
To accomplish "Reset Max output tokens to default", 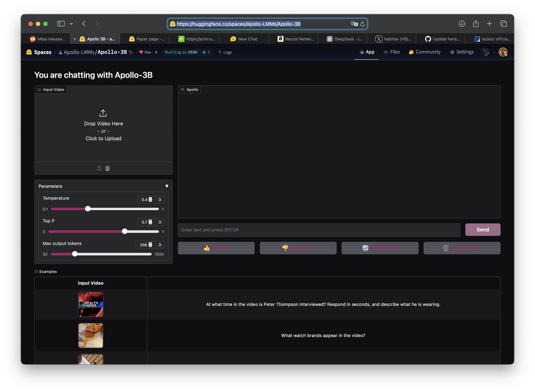I will point(160,245).
